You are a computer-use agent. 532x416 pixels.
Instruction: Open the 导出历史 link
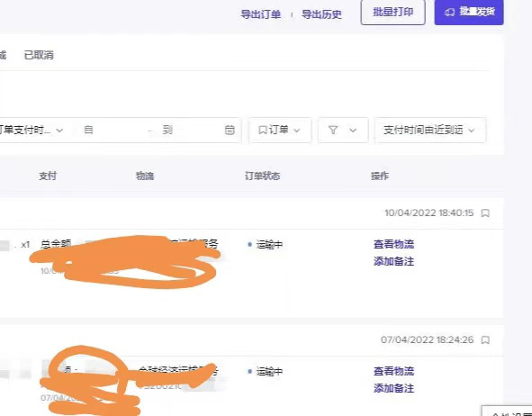click(321, 14)
